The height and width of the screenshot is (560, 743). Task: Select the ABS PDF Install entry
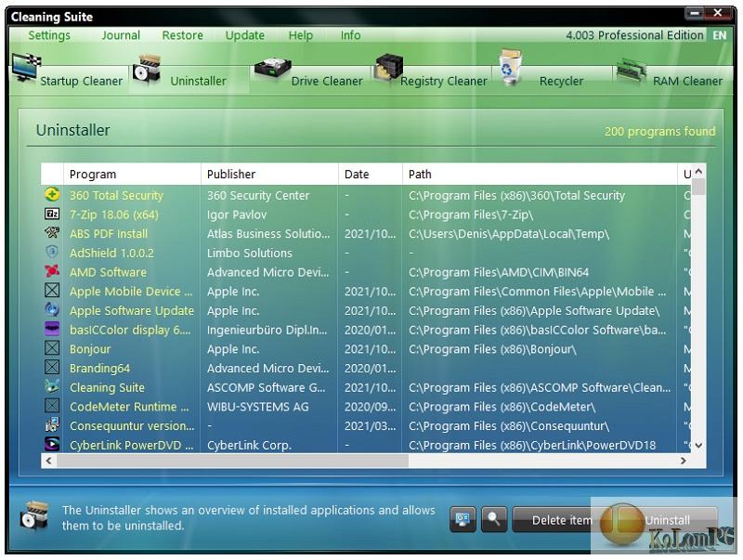pos(109,234)
